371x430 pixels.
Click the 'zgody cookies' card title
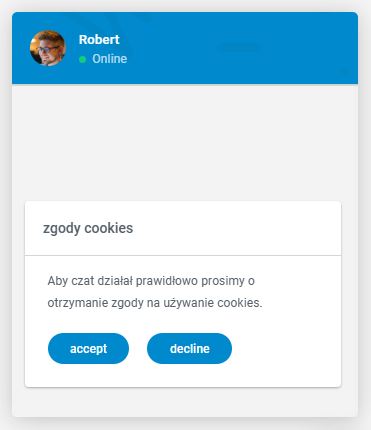click(x=88, y=229)
